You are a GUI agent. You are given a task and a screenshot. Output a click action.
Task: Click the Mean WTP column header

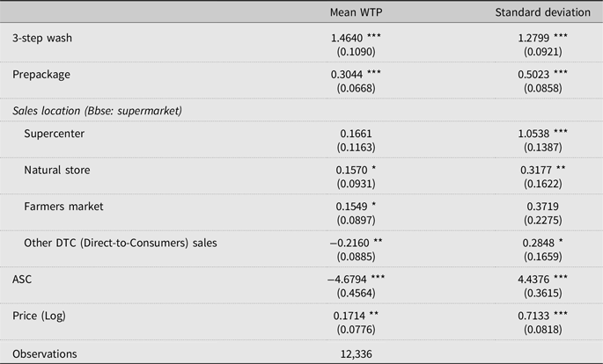357,12
